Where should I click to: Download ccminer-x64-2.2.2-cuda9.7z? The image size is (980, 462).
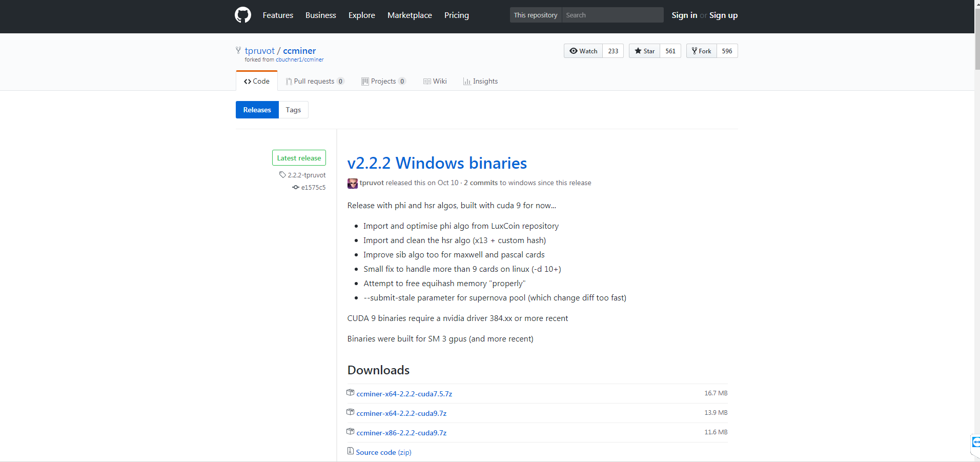(x=401, y=413)
